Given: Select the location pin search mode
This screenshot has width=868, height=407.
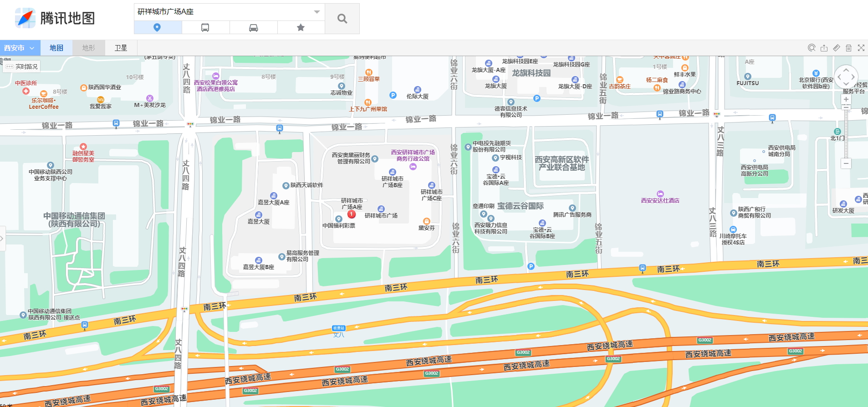Looking at the screenshot, I should tap(157, 28).
